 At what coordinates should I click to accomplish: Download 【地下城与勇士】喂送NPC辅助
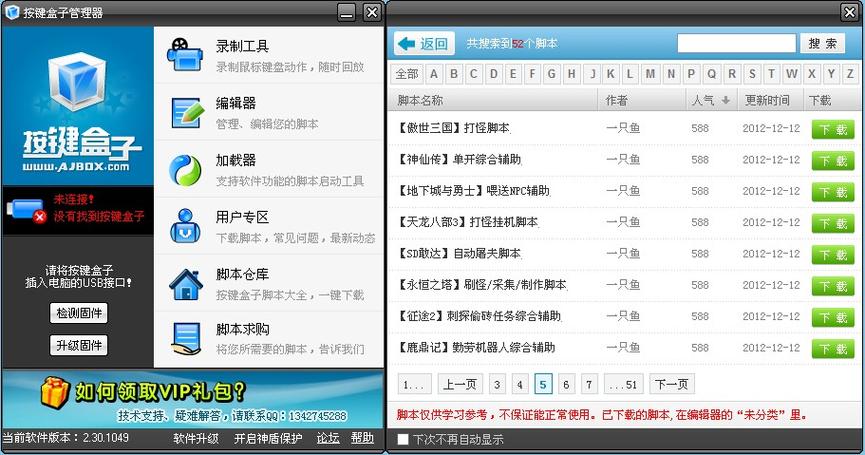[x=832, y=192]
